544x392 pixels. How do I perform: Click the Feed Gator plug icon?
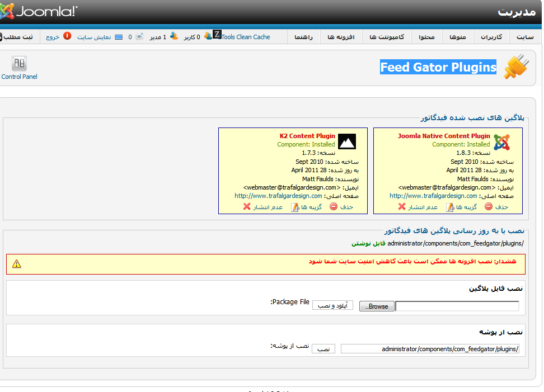(x=516, y=67)
